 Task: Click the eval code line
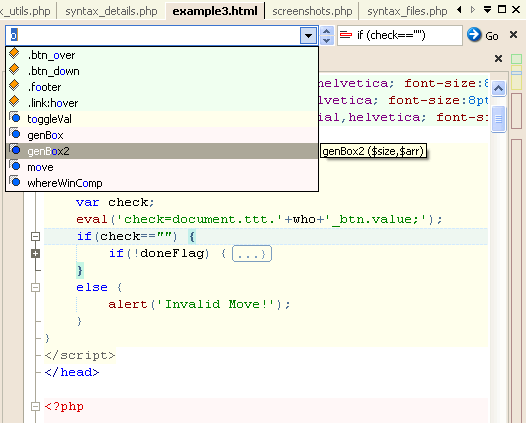click(259, 219)
